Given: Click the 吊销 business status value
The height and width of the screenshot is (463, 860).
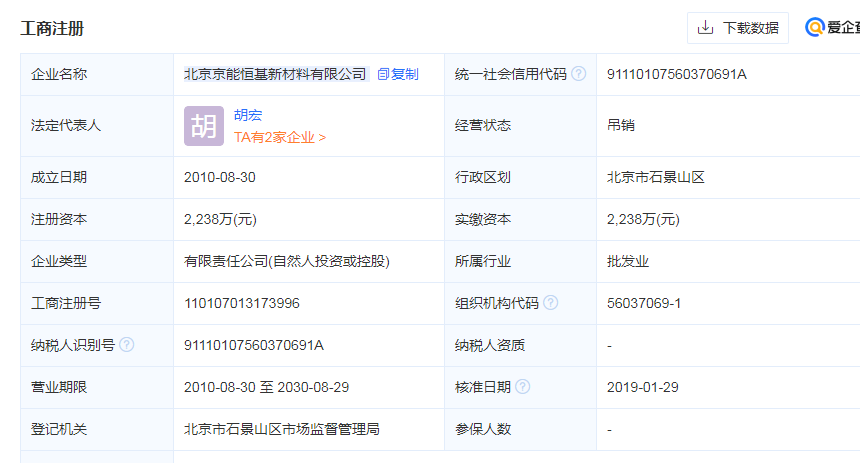Looking at the screenshot, I should coord(621,125).
